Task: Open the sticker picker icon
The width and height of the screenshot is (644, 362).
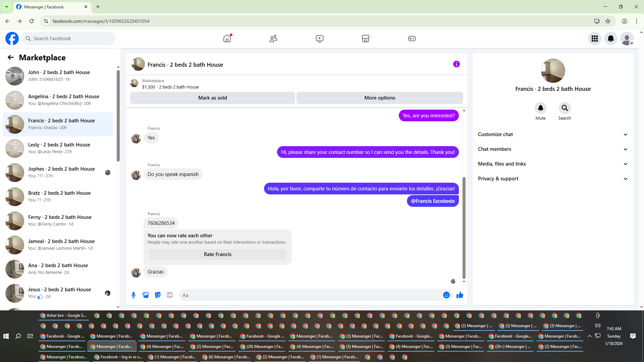Action: coord(158,295)
